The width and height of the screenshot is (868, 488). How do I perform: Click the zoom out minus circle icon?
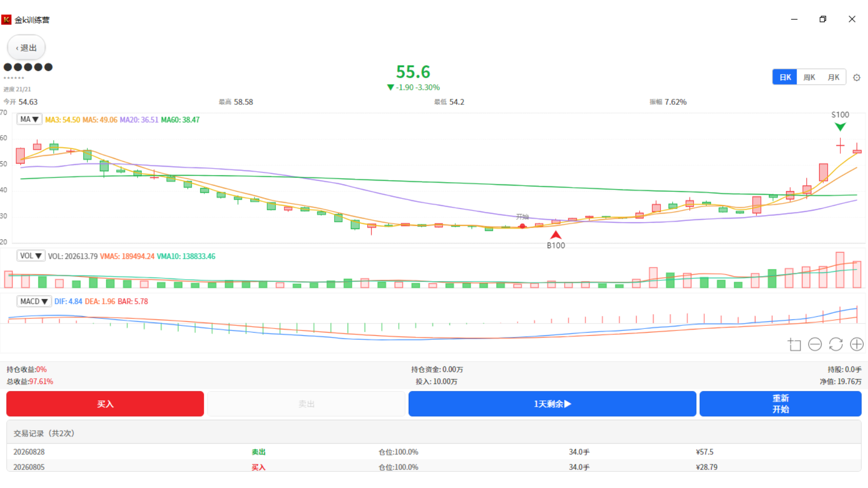coord(815,344)
